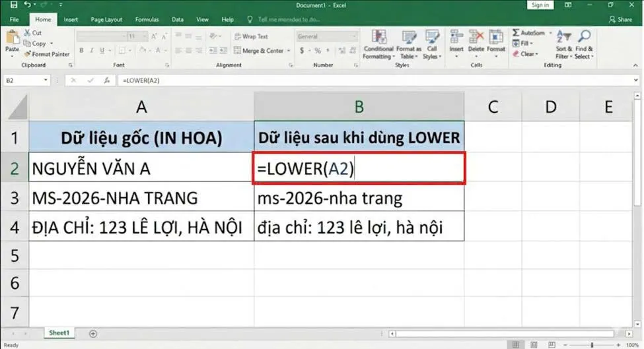Click the Sign in button
This screenshot has height=349, width=644.
(x=540, y=5)
